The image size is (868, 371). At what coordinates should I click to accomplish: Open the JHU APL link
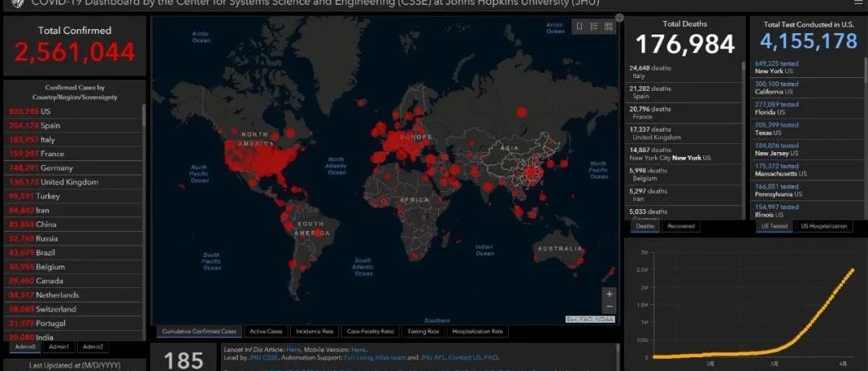tap(432, 357)
